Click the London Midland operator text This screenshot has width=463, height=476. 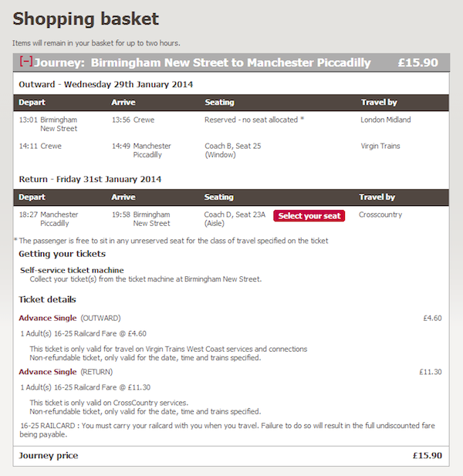point(386,120)
